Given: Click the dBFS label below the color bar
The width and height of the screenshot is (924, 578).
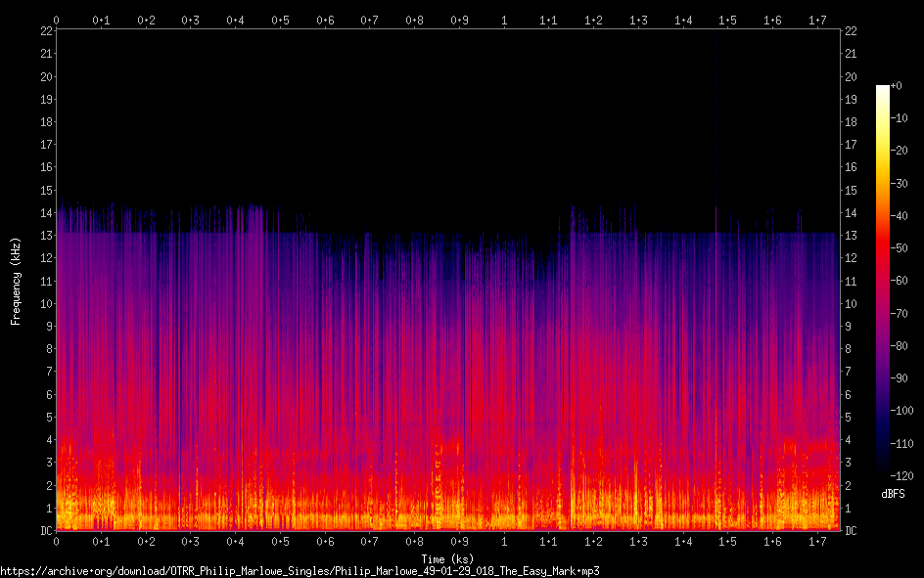Looking at the screenshot, I should pyautogui.click(x=892, y=494).
